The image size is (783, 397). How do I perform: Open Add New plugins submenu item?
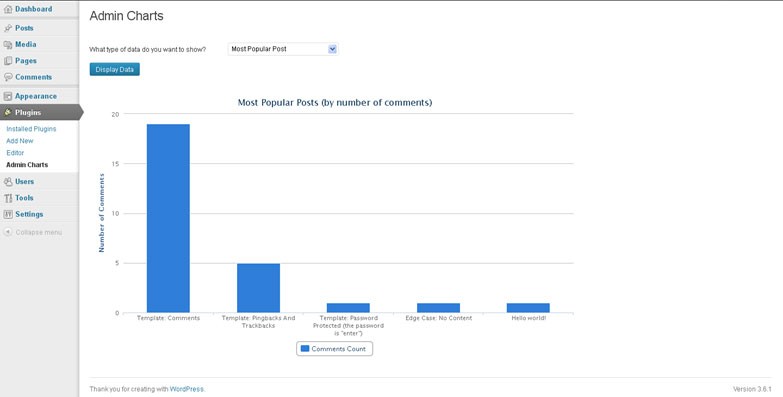point(19,141)
